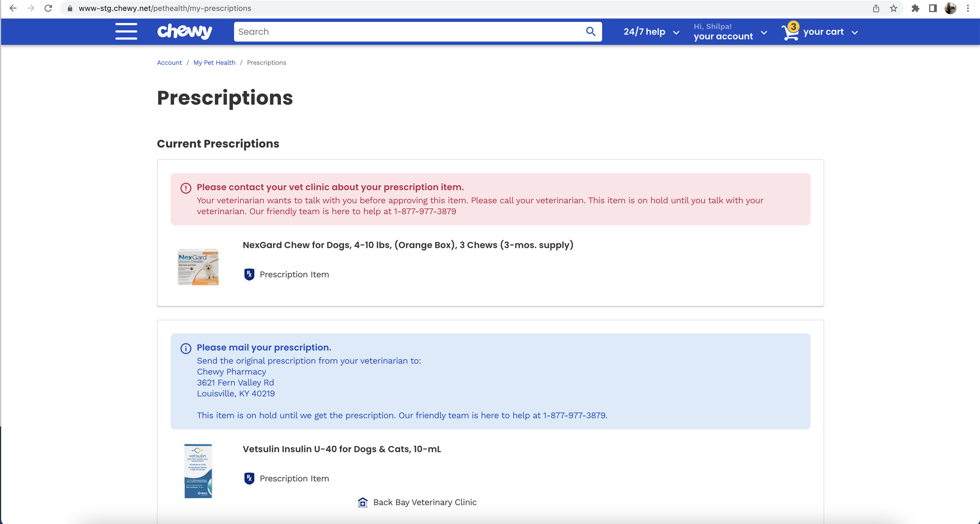Go back with the browser back arrow
The width and height of the screenshot is (980, 524).
[13, 8]
